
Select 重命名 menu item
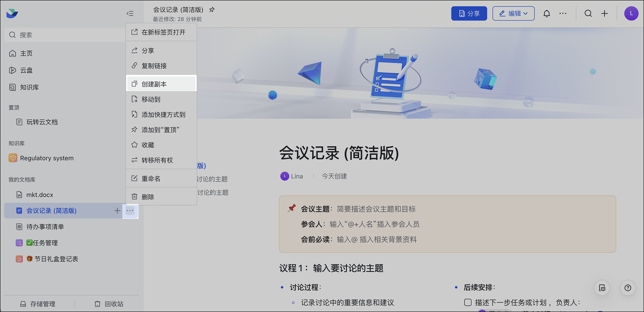click(x=161, y=179)
